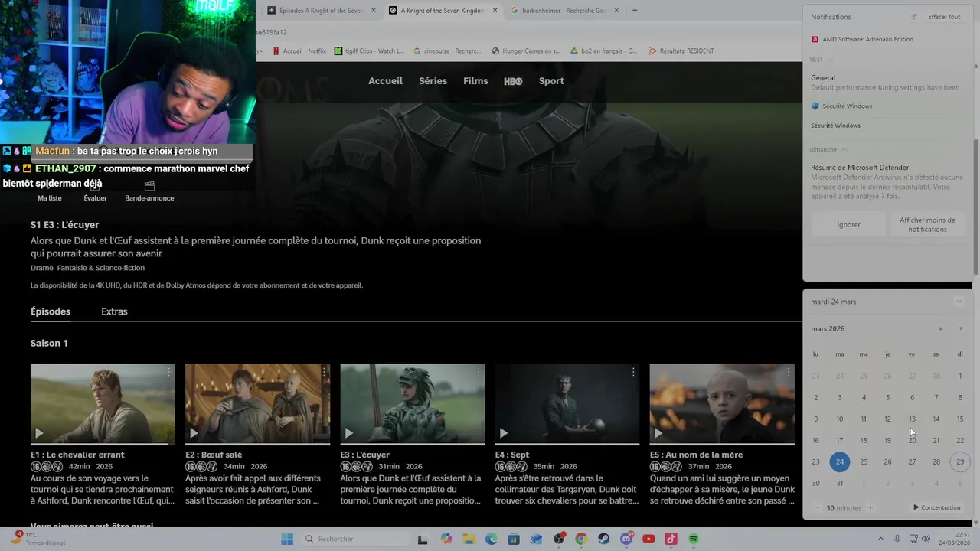Play episode E2 Bœuf salé

pos(194,433)
